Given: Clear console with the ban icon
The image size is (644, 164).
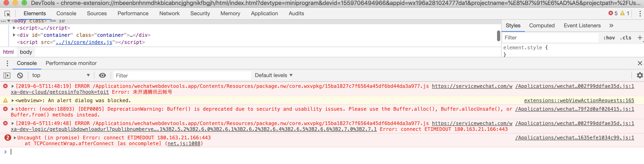Looking at the screenshot, I should [20, 75].
